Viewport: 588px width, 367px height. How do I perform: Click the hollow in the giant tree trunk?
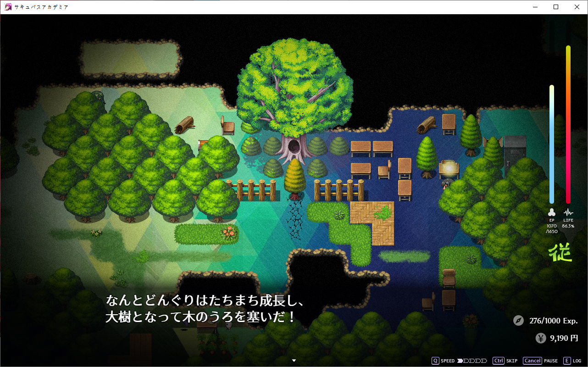[x=294, y=147]
